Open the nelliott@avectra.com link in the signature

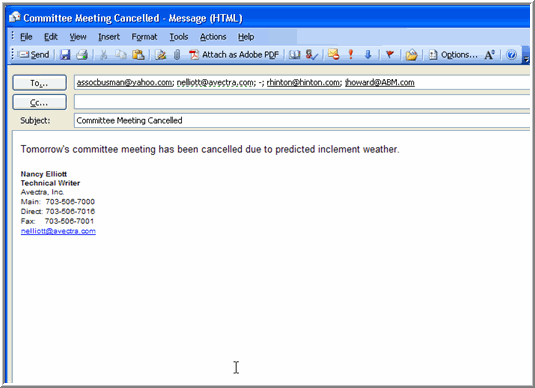58,231
